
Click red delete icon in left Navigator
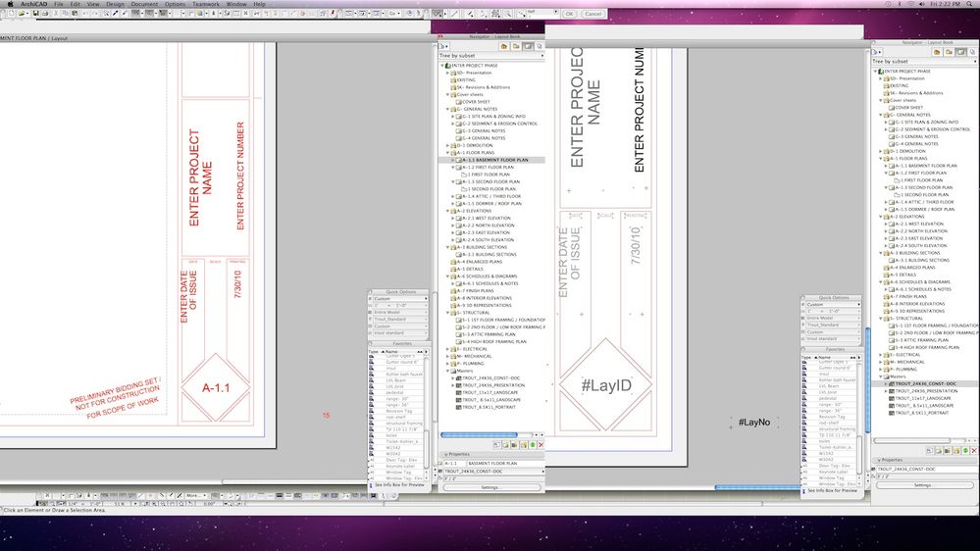pyautogui.click(x=541, y=445)
